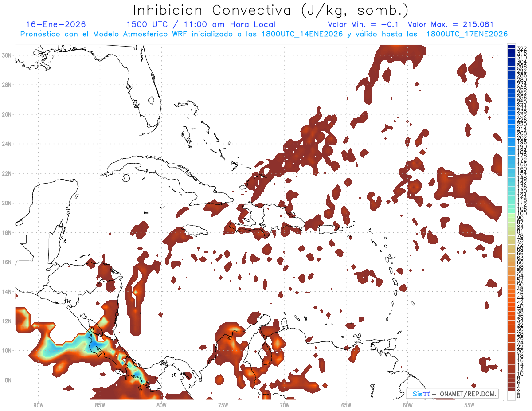Image resolution: width=532 pixels, height=411 pixels.
Task: Click the title "Inhibicion Convectiva (J/kg, somb.)"
Action: 271,10
